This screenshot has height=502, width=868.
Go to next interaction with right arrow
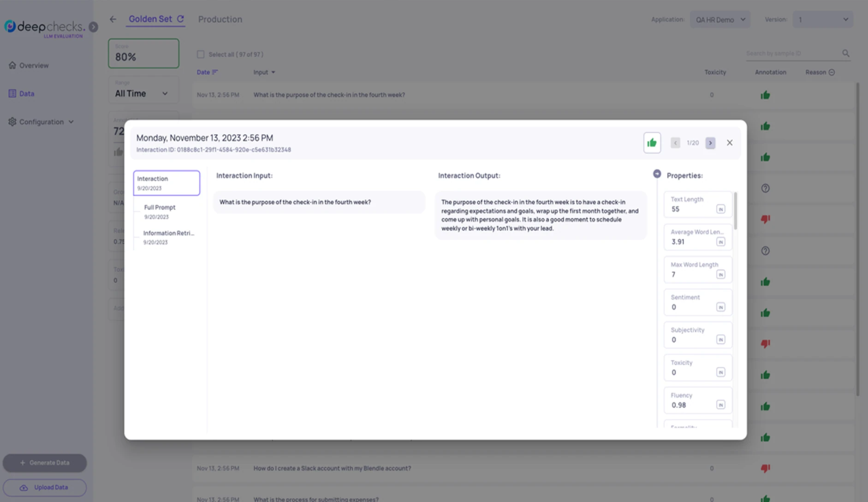(710, 143)
